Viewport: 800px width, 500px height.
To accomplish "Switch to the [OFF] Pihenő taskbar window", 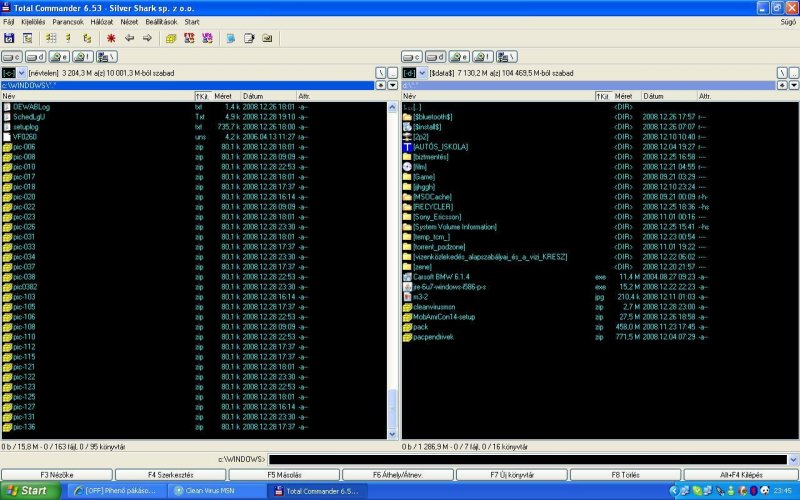I will pos(118,491).
